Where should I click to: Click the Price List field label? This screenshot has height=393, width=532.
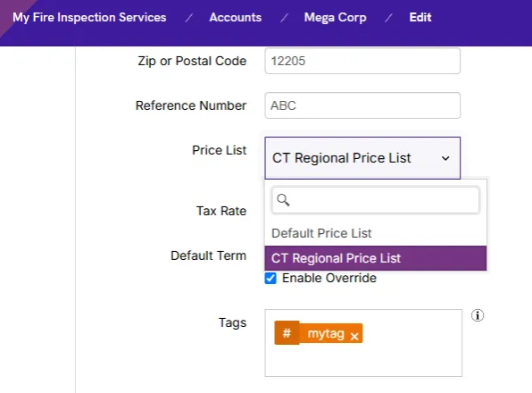point(220,150)
